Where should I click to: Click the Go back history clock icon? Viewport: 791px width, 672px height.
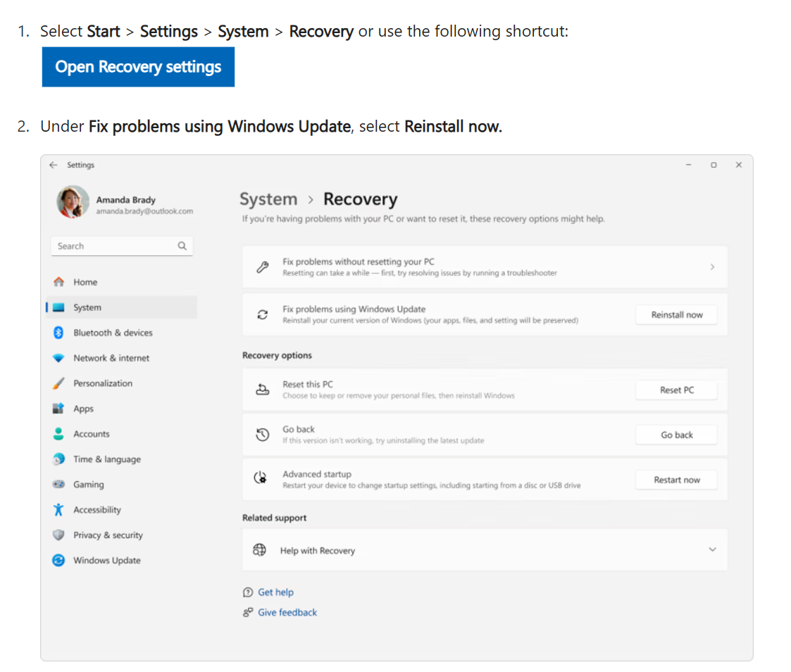(x=262, y=435)
